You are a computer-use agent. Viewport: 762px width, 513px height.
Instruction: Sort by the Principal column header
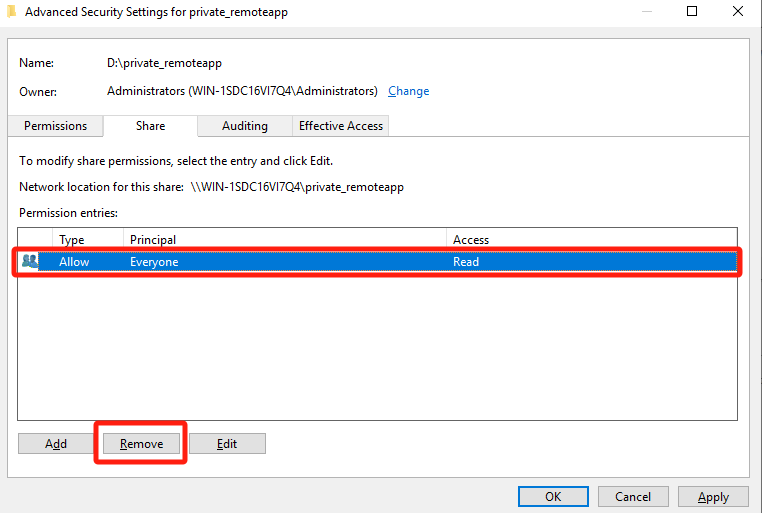pos(153,240)
